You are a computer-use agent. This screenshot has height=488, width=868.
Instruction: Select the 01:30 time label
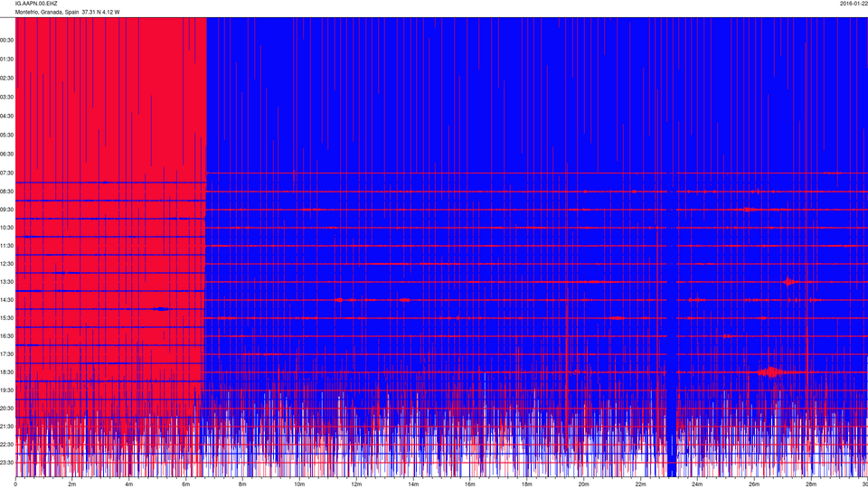coord(6,60)
